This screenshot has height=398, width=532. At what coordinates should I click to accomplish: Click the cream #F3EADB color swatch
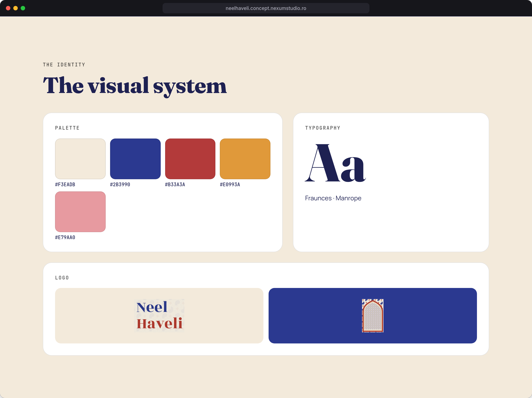pyautogui.click(x=80, y=159)
